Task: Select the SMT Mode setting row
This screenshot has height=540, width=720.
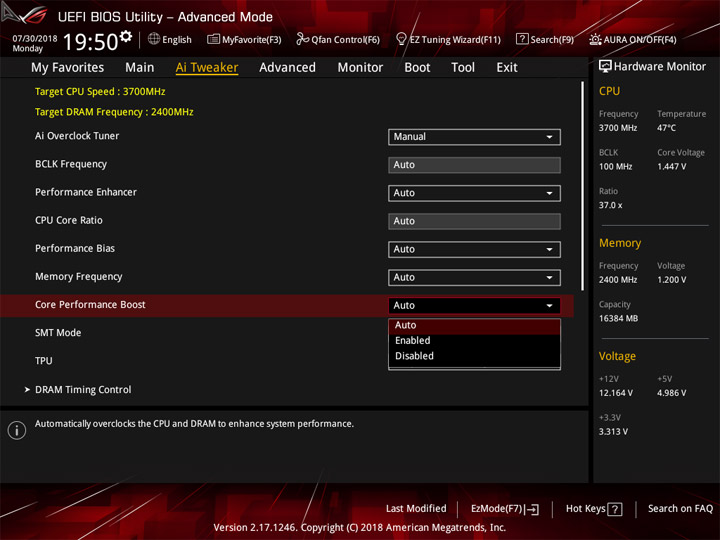Action: (x=287, y=333)
